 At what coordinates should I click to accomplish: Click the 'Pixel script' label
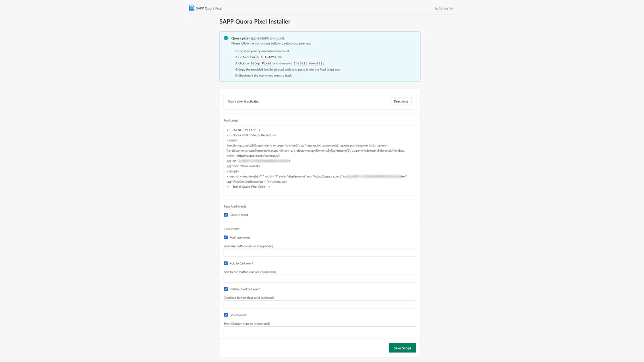coord(231,121)
